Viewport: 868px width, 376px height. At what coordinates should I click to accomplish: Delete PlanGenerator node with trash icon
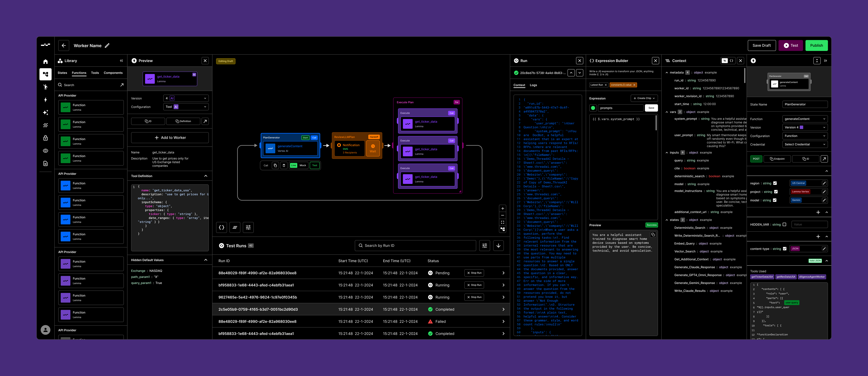coord(284,165)
